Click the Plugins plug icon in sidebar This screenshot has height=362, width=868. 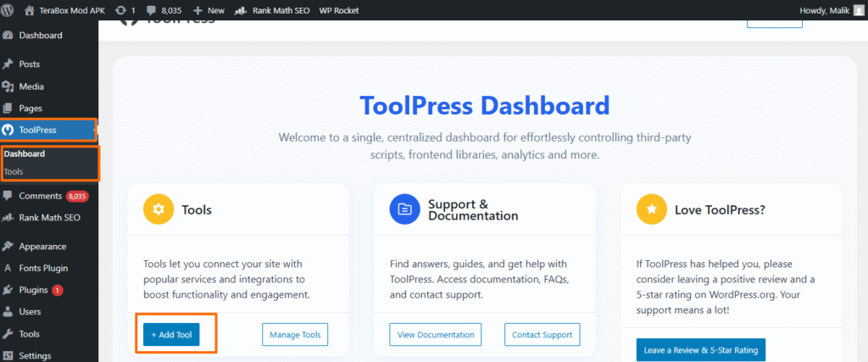(8, 290)
